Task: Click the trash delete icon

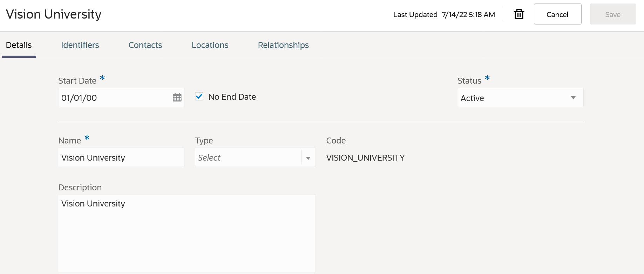Action: 519,14
